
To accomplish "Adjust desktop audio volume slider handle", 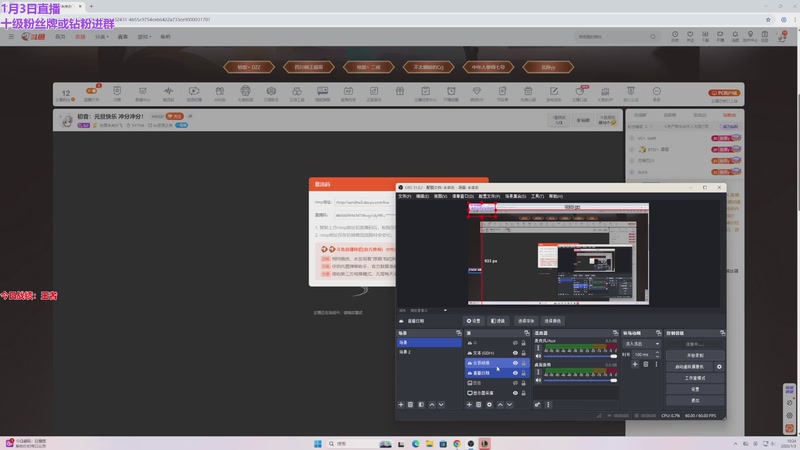I will (x=614, y=380).
